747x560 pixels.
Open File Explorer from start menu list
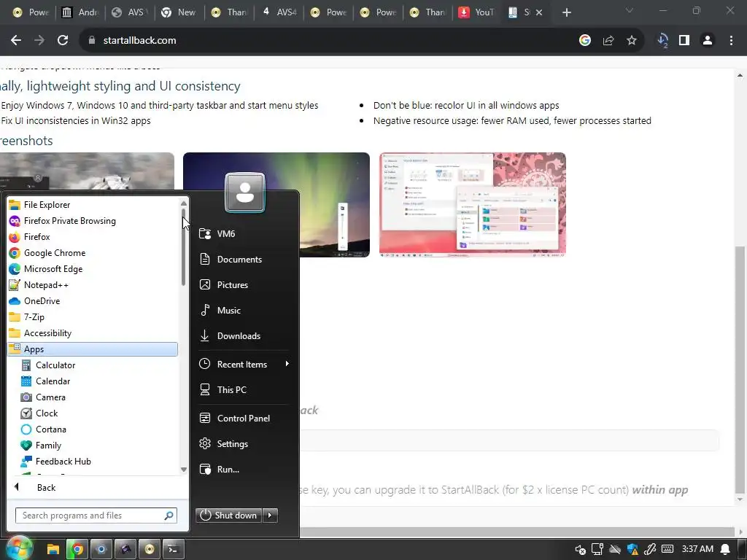[x=93, y=205]
